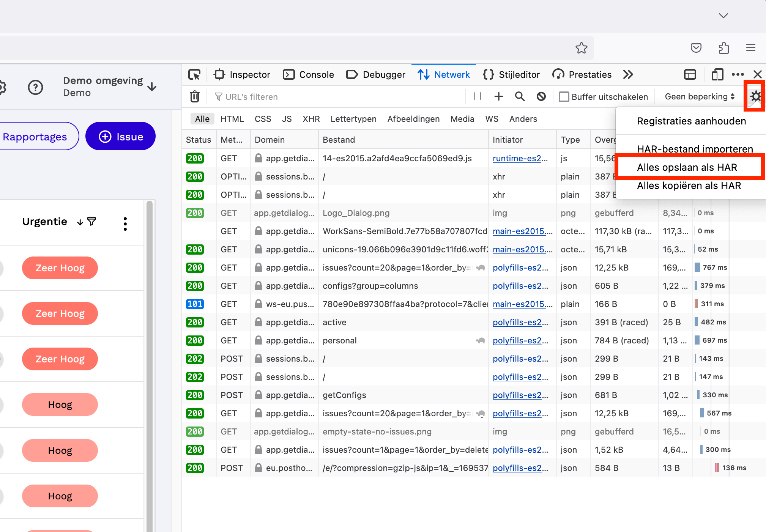
Task: Open runtime-es2 initiator link
Action: point(520,158)
